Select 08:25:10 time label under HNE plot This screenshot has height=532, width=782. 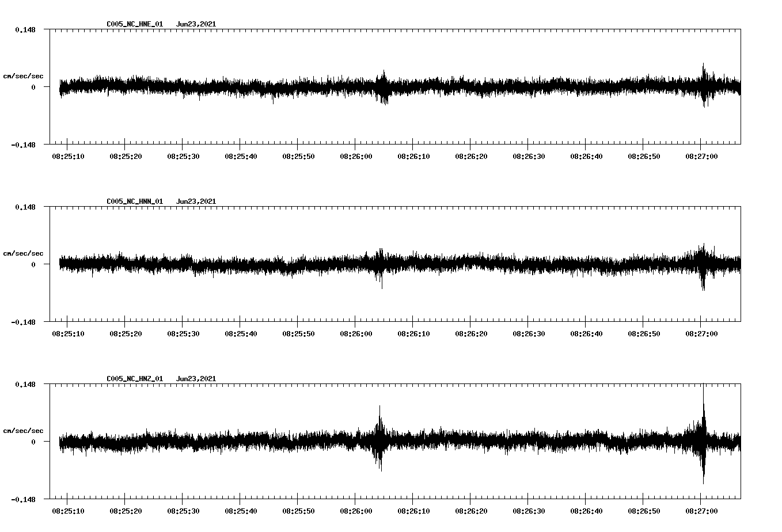68,156
